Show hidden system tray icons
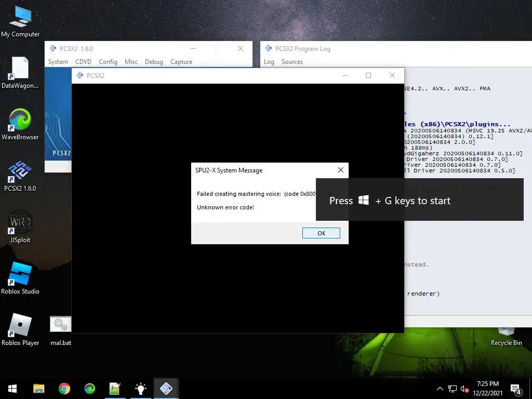This screenshot has width=532, height=399. tap(440, 389)
